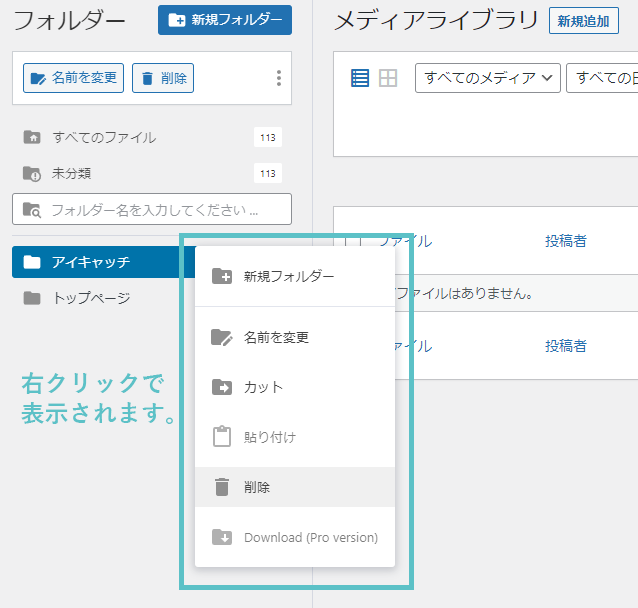Select the すべてのファイル folder entry

104,137
